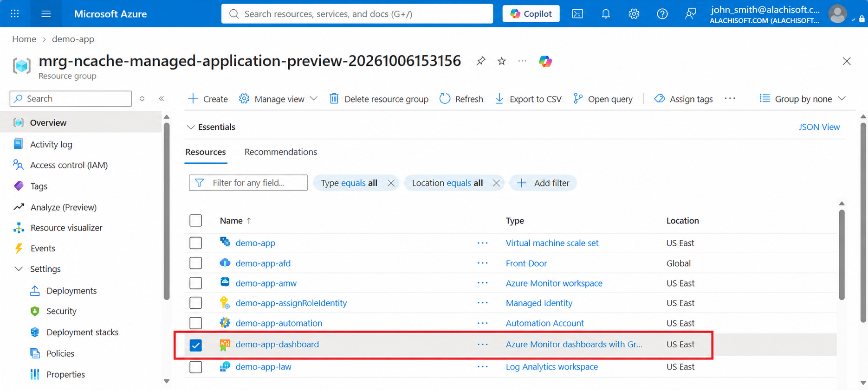This screenshot has width=868, height=390.
Task: Check the demo-app row checkbox
Action: tap(196, 243)
